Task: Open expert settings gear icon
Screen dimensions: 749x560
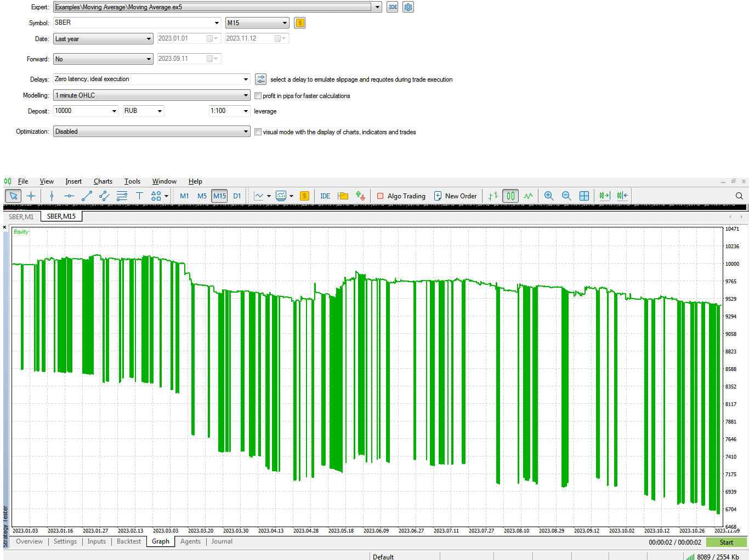Action: tap(408, 7)
